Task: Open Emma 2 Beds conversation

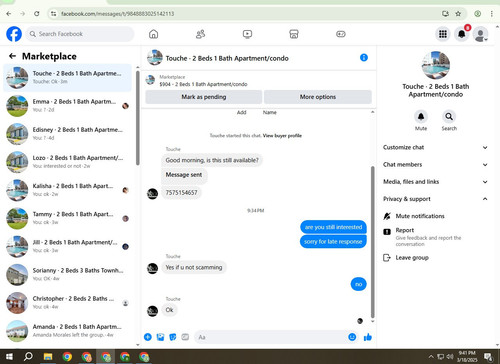Action: tap(68, 106)
